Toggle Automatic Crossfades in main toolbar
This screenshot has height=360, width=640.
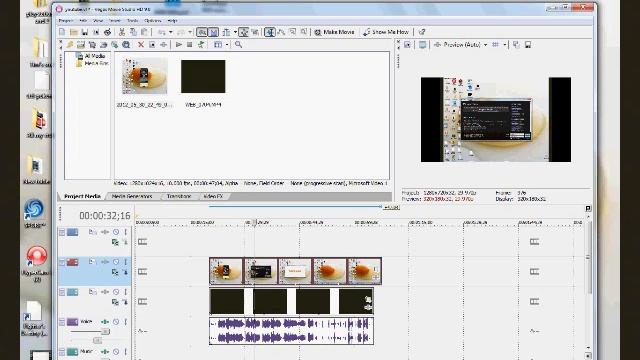coord(213,32)
